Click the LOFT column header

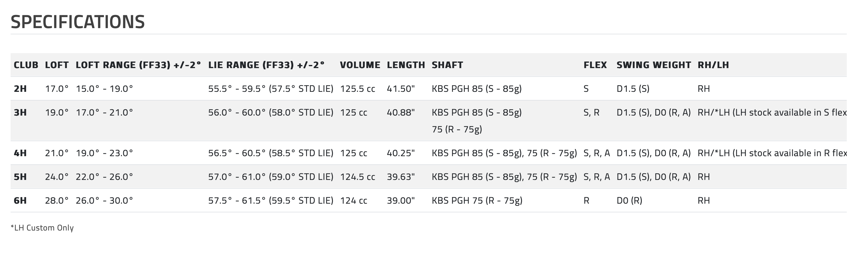point(57,65)
